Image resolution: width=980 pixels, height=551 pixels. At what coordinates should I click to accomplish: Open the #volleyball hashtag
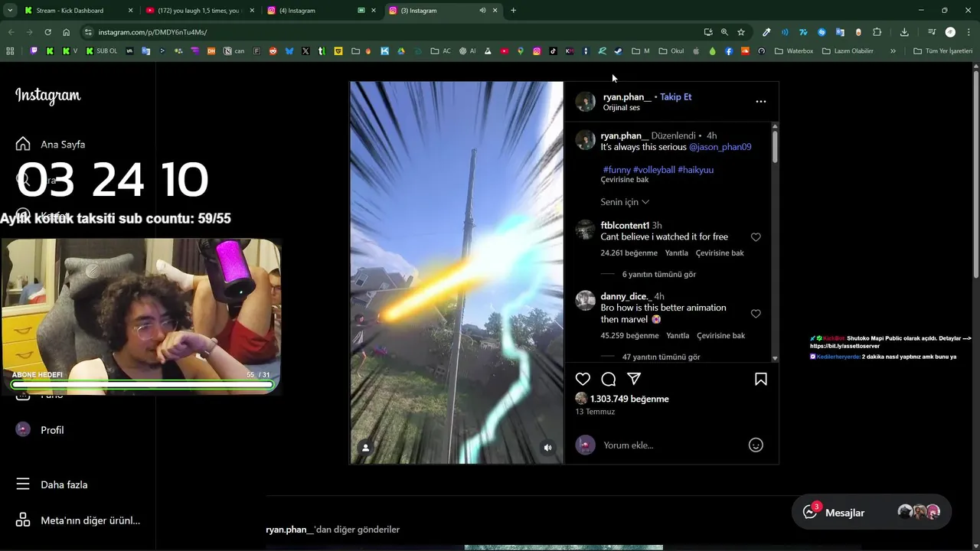click(654, 170)
